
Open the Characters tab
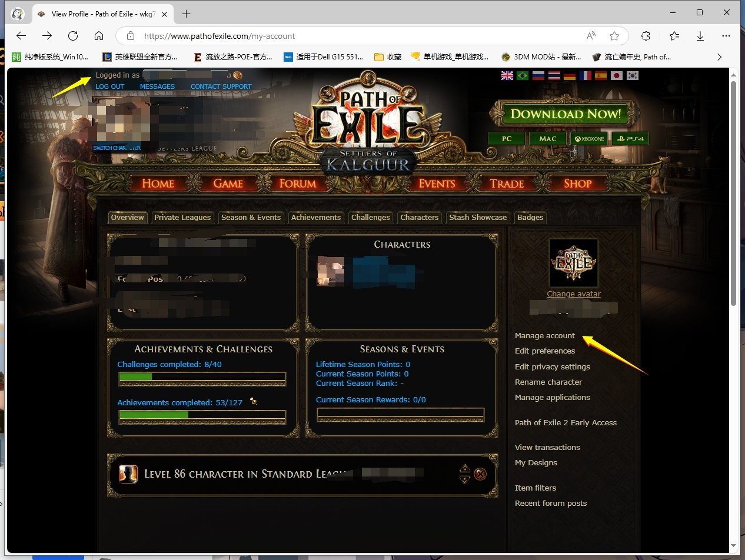point(420,218)
